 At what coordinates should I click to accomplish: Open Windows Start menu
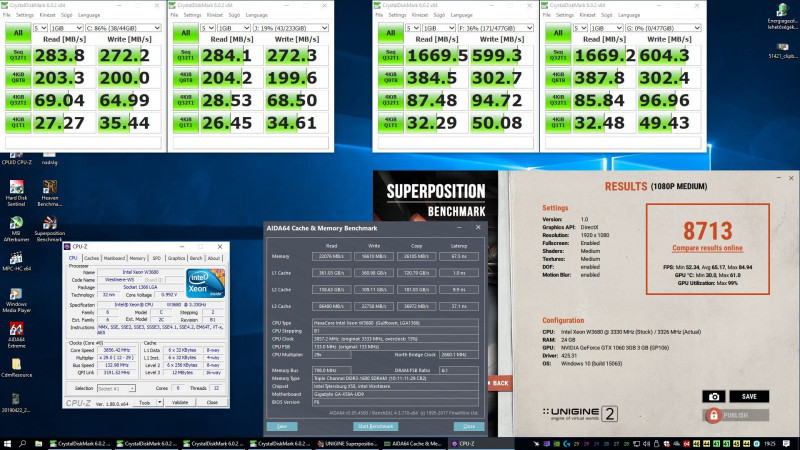(x=7, y=444)
